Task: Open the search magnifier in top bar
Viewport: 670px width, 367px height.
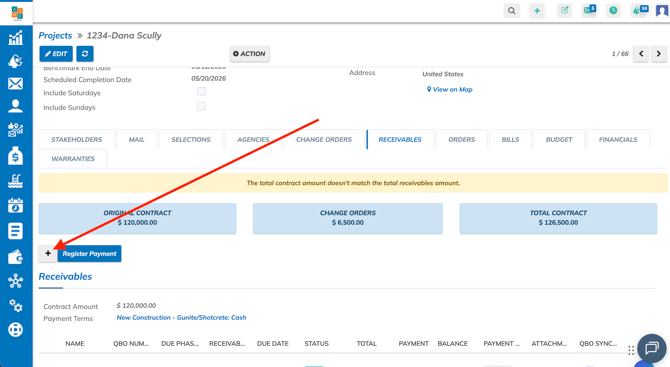Action: pyautogui.click(x=511, y=11)
